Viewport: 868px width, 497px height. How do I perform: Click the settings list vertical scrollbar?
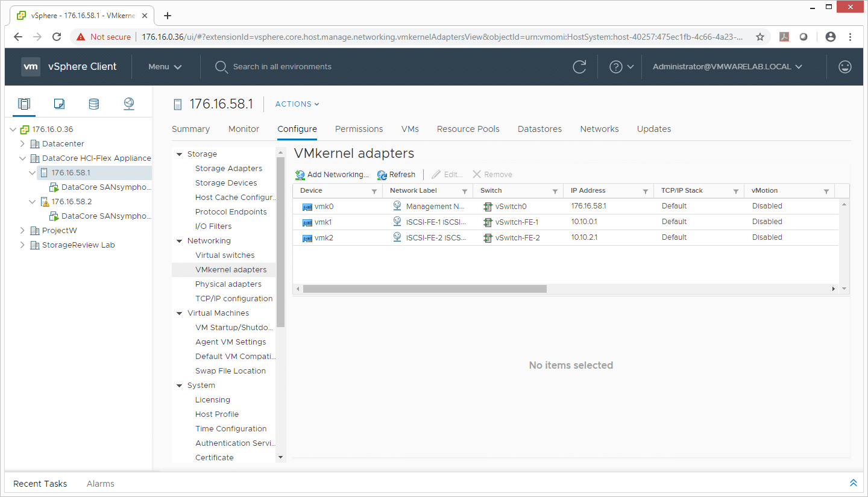pyautogui.click(x=280, y=241)
